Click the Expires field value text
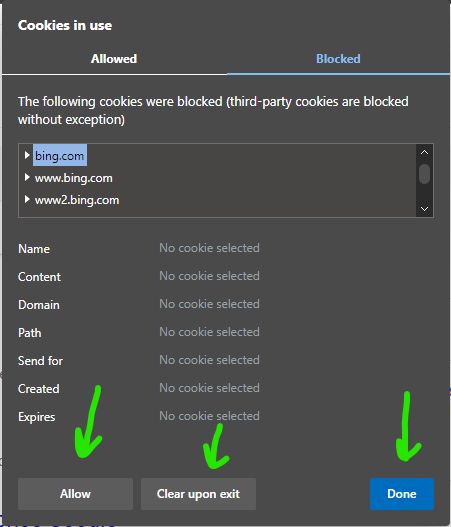Screen dimensions: 451x527 (209, 416)
